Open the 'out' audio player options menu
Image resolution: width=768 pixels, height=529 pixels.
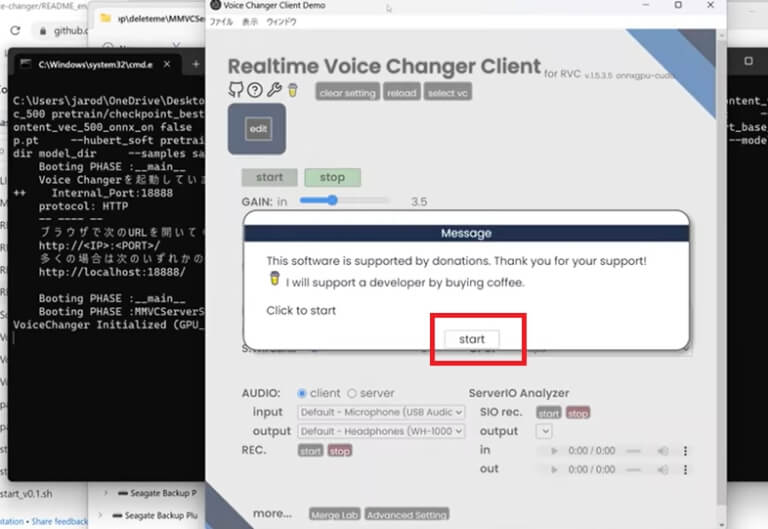pos(685,470)
